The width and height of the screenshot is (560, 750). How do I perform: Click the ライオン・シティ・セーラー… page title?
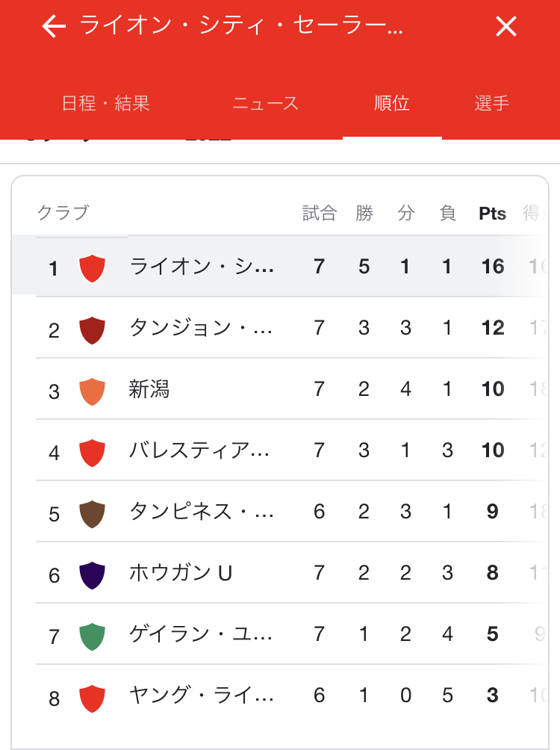pos(241,25)
